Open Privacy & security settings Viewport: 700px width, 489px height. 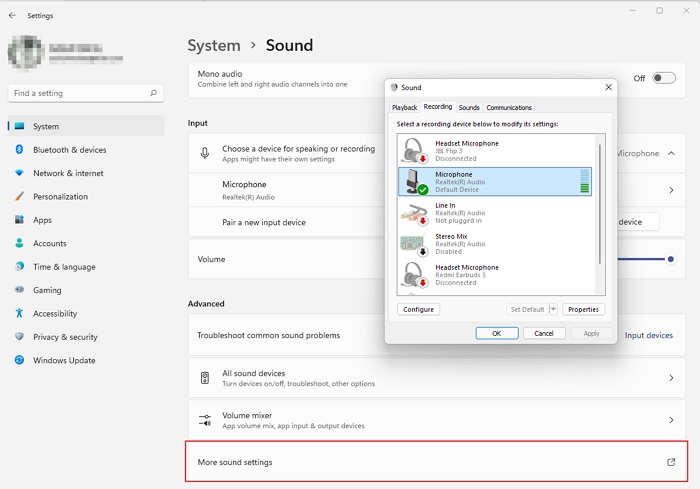86,337
